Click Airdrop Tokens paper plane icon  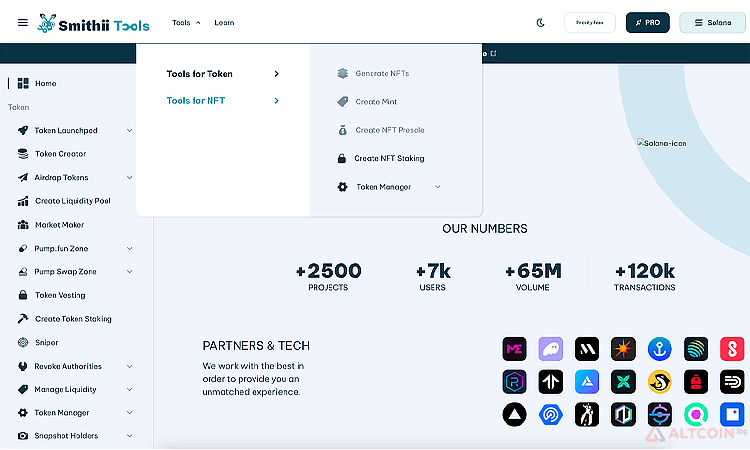pyautogui.click(x=22, y=177)
